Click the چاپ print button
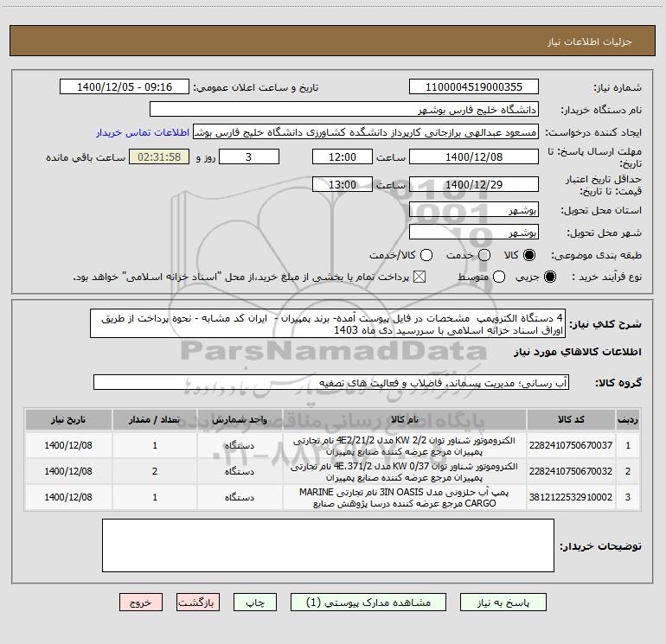The image size is (666, 644). (x=255, y=603)
